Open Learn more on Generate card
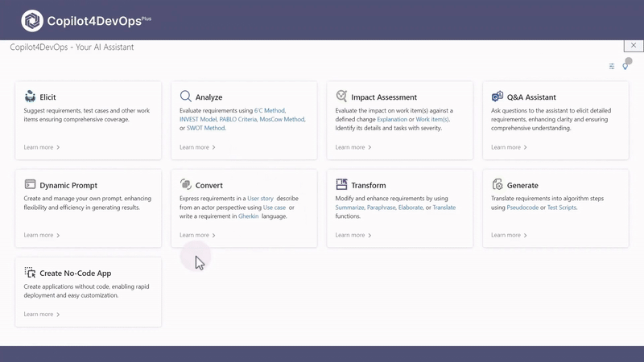 [509, 235]
